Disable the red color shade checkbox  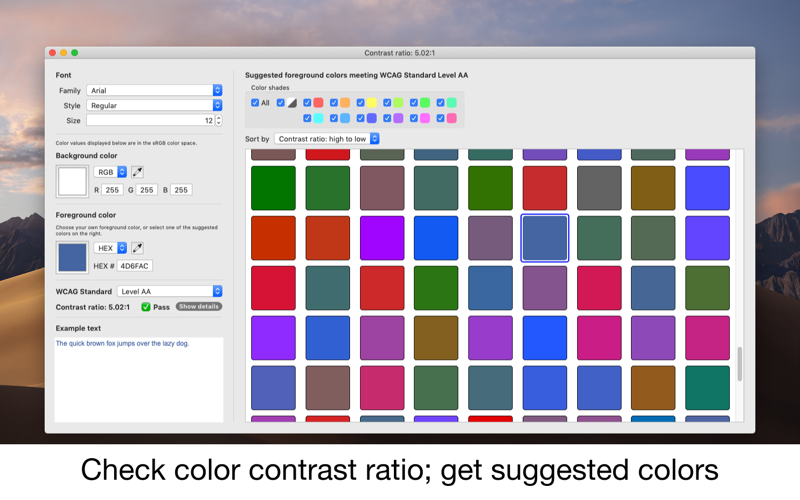pyautogui.click(x=308, y=102)
